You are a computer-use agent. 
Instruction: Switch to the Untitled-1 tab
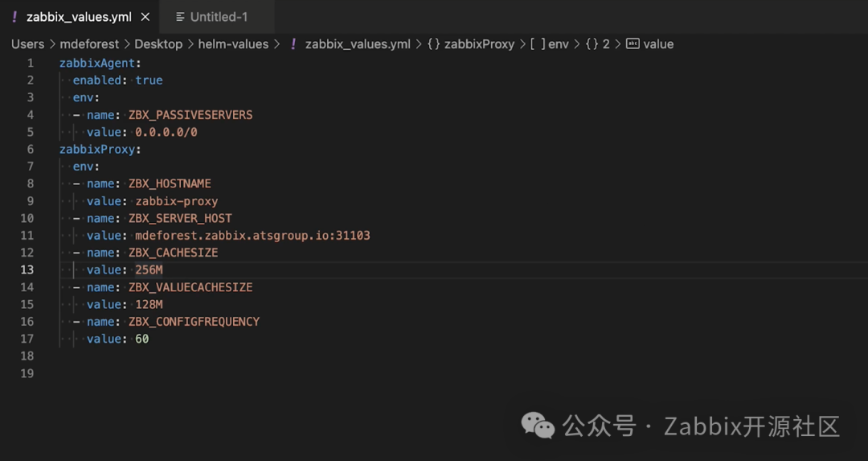[218, 17]
